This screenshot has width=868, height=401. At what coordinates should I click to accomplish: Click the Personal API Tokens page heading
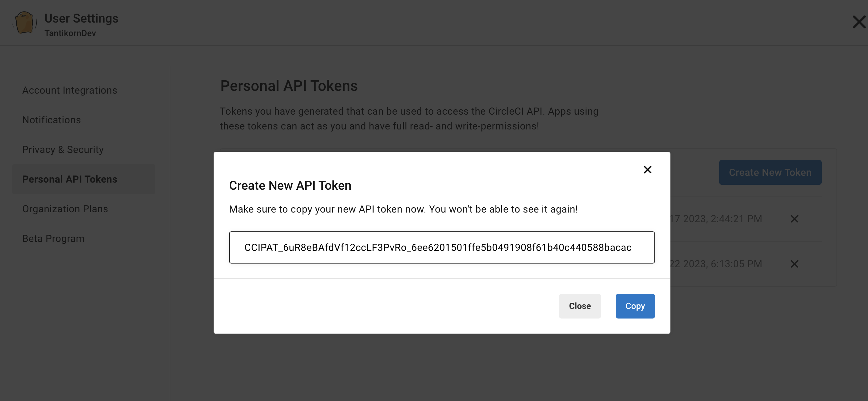289,86
